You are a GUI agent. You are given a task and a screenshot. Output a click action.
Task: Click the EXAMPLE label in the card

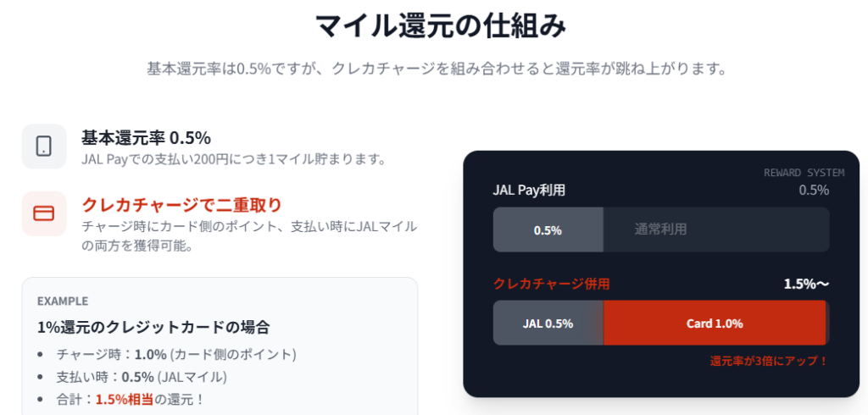pos(63,301)
